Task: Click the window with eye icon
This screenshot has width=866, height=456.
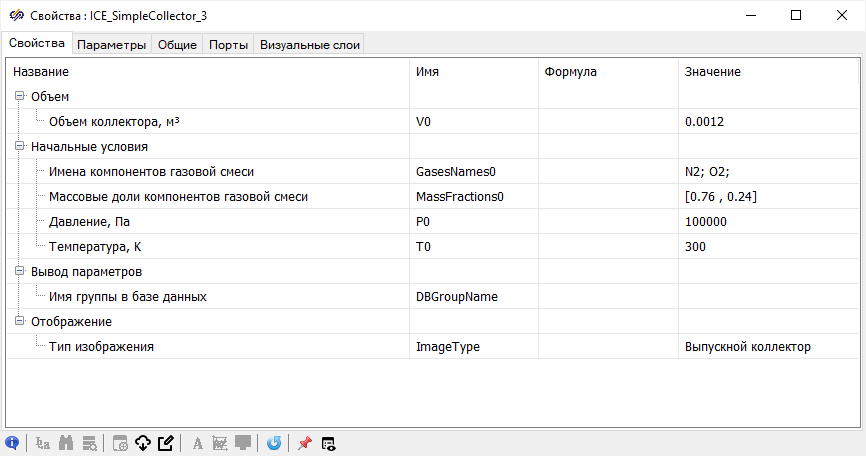Action: point(328,443)
